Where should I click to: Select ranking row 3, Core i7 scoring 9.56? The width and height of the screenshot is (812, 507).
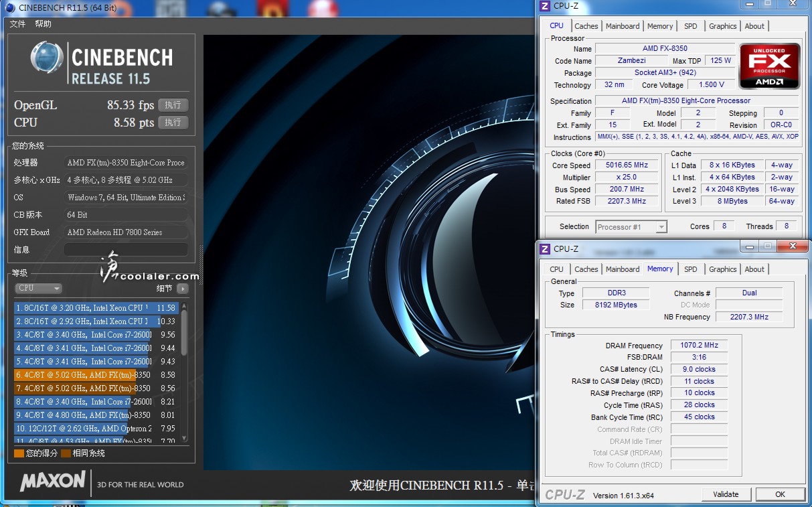[x=96, y=335]
